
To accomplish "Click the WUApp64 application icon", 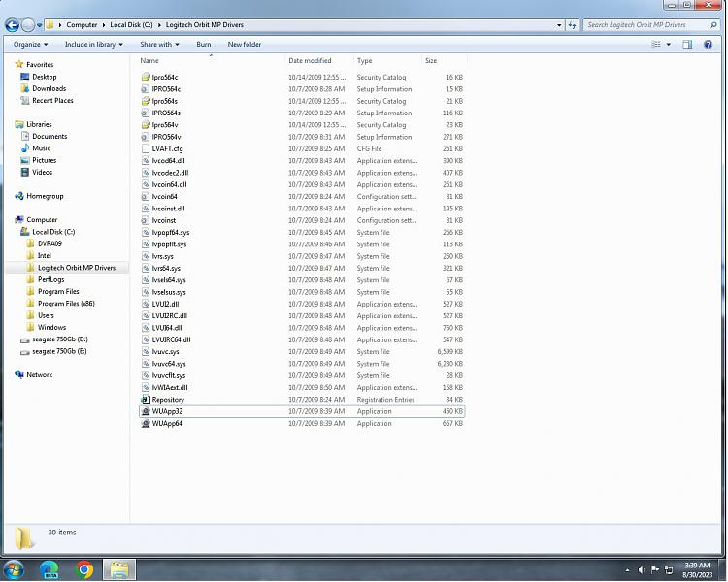I will click(146, 423).
